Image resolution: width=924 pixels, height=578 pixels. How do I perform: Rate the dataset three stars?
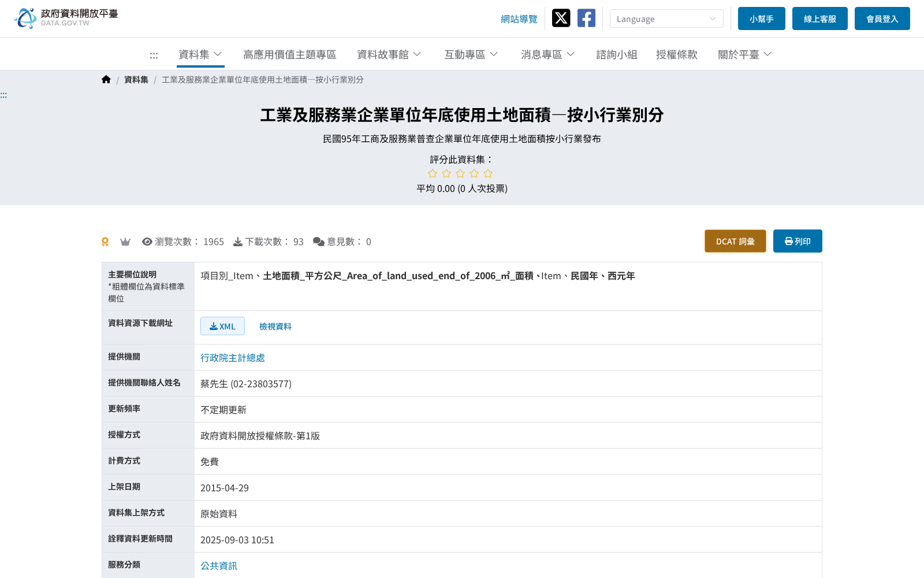click(460, 173)
